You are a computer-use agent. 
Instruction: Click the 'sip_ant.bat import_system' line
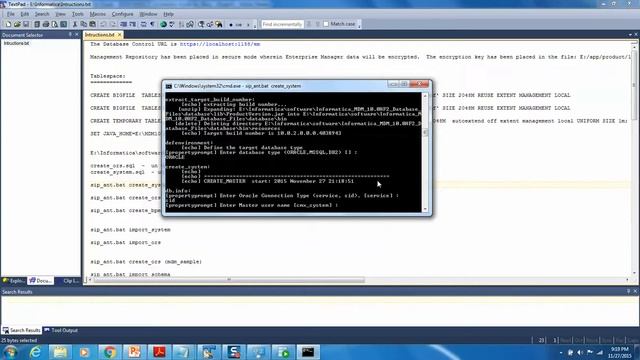click(x=130, y=230)
